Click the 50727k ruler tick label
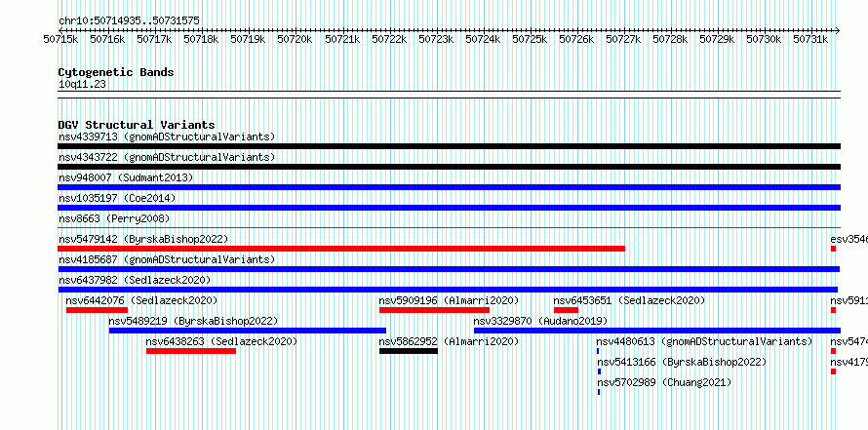Viewport: 868px width, 430px height. [623, 39]
